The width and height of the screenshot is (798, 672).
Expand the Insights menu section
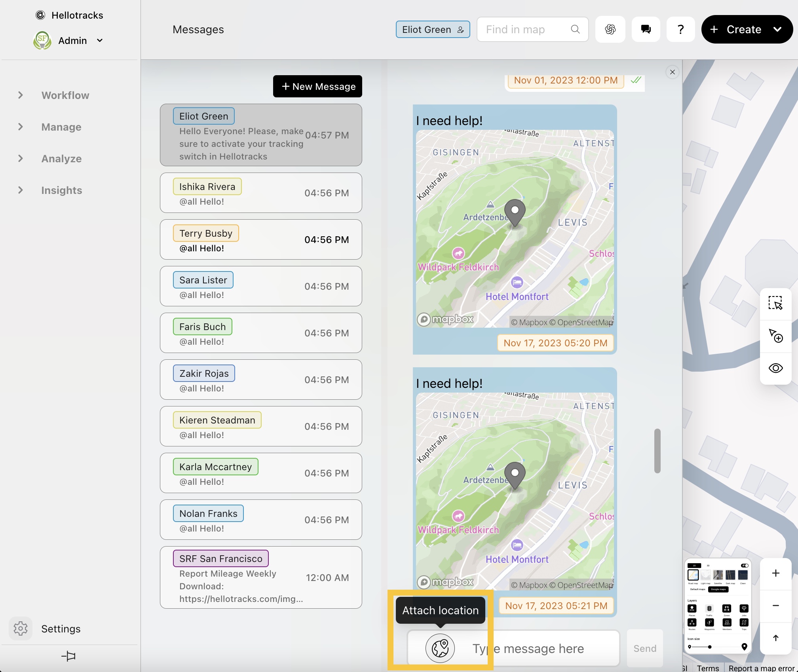tap(61, 190)
